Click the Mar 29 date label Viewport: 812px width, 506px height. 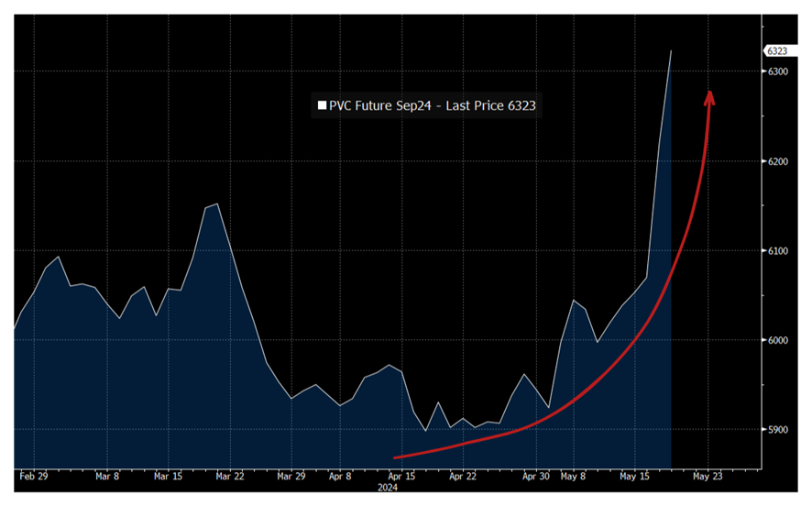291,476
